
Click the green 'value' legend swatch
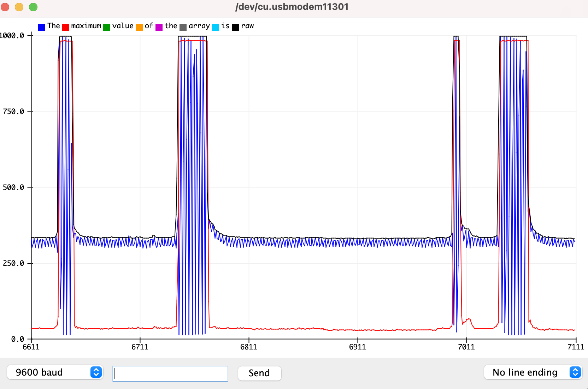click(107, 27)
